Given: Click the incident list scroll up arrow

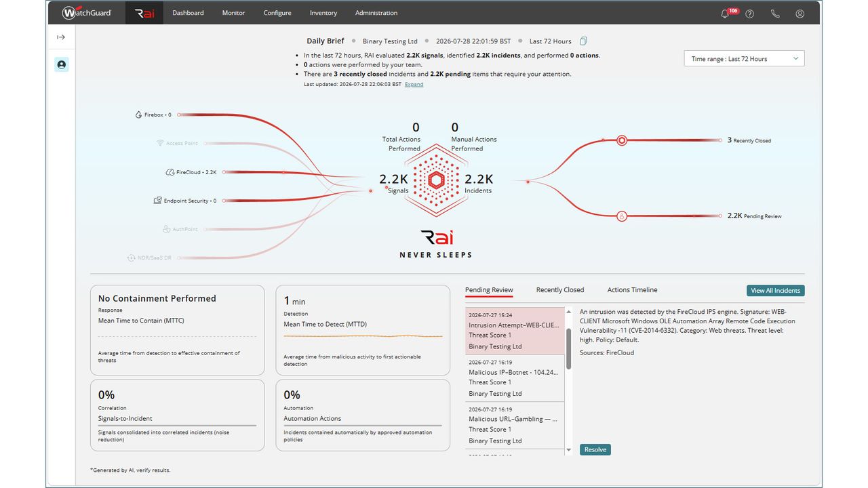Looking at the screenshot, I should point(568,312).
